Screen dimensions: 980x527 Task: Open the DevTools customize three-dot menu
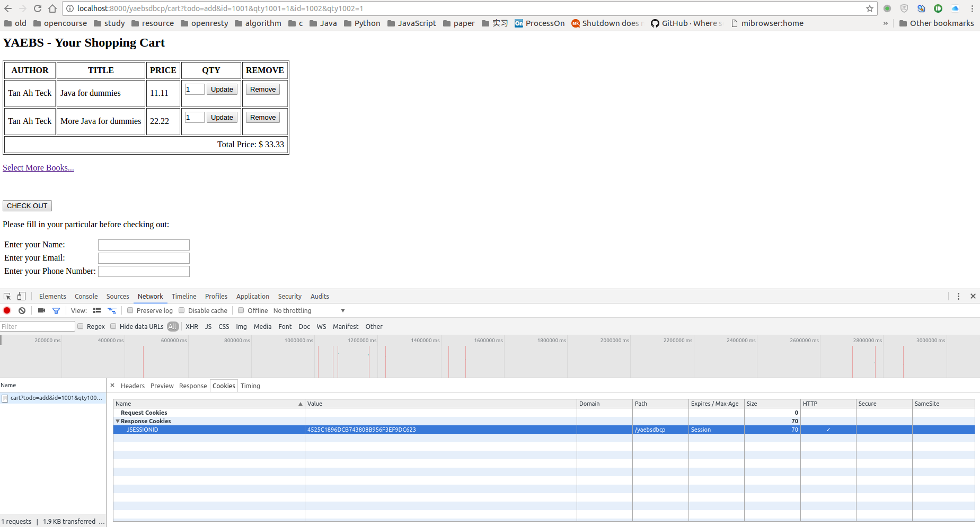(958, 296)
